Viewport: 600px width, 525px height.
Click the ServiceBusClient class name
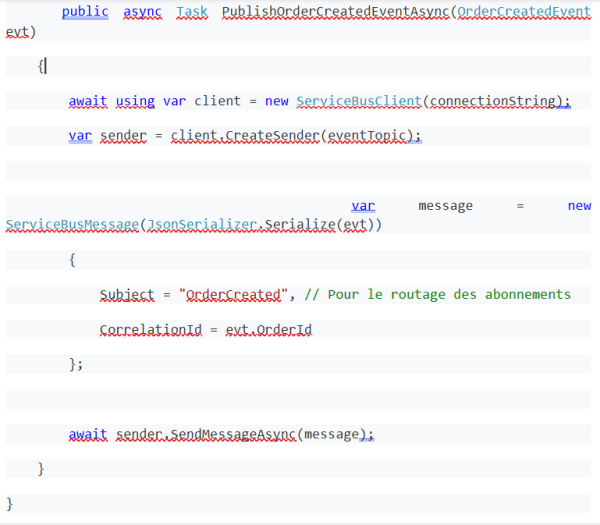click(358, 101)
